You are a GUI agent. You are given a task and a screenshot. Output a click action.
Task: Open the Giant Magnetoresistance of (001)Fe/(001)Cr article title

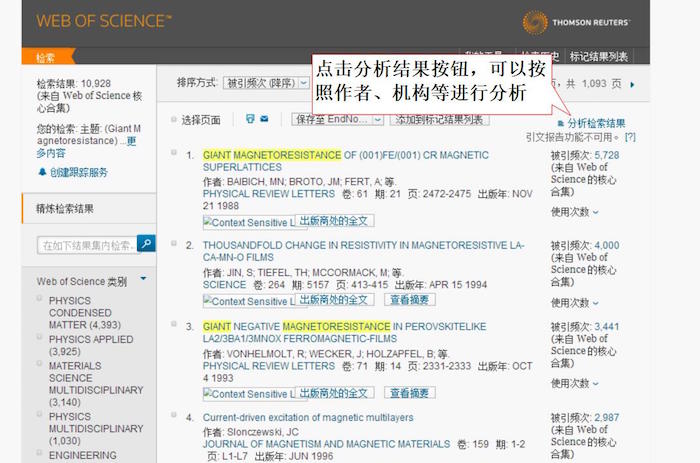click(x=346, y=161)
